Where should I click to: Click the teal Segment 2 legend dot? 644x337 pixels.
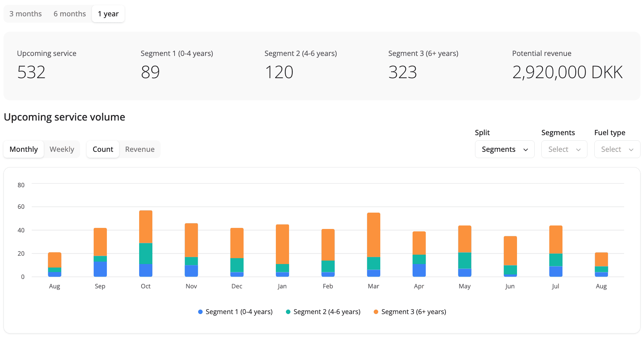click(288, 312)
